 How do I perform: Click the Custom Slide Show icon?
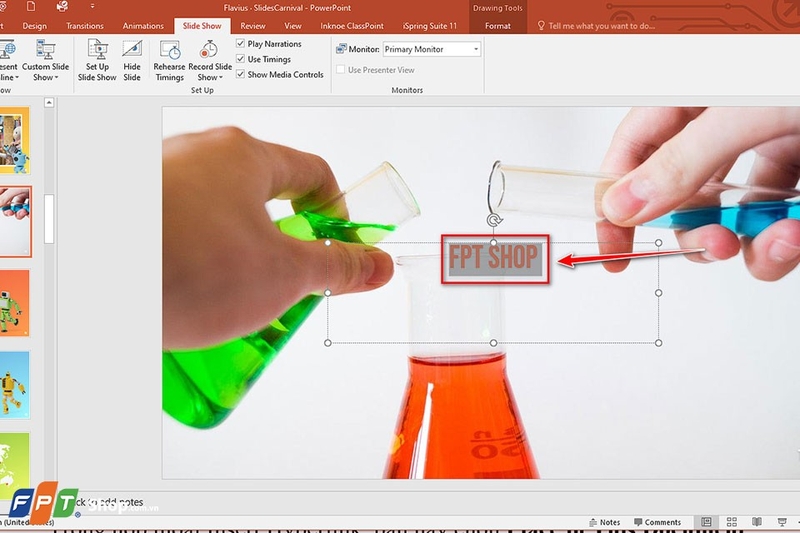[45, 49]
